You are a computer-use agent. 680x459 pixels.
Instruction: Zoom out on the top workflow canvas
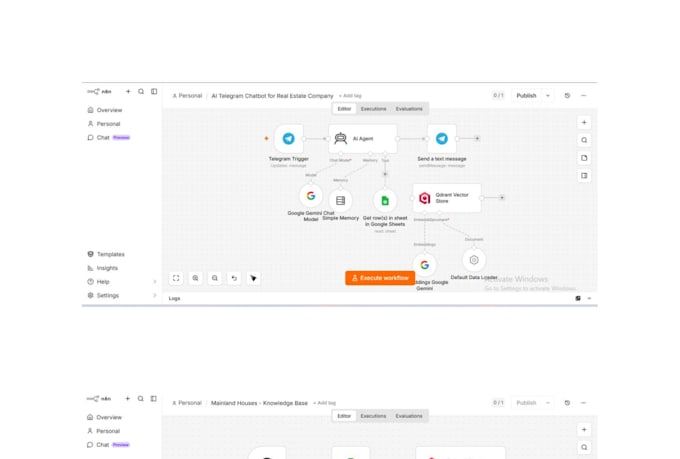coord(215,278)
